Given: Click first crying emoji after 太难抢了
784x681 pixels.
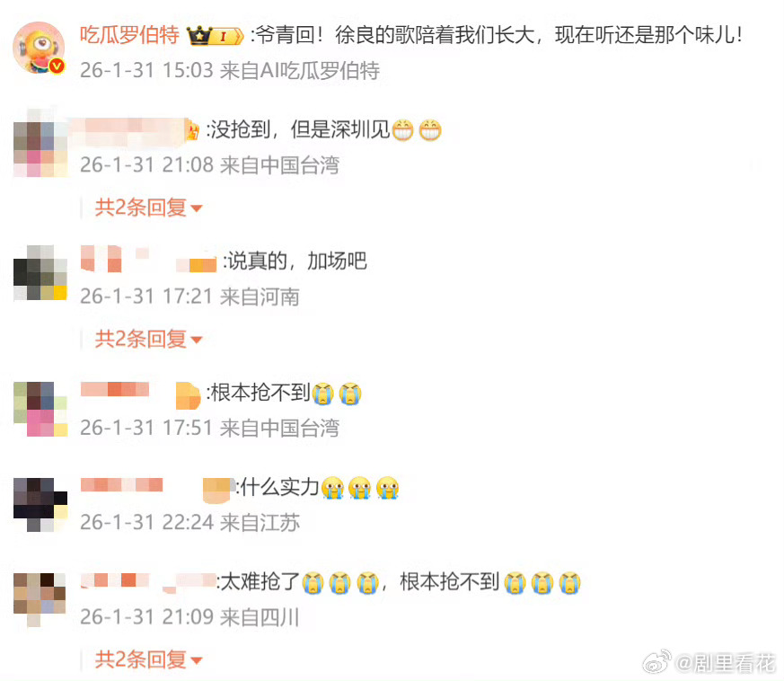Looking at the screenshot, I should click(313, 582).
